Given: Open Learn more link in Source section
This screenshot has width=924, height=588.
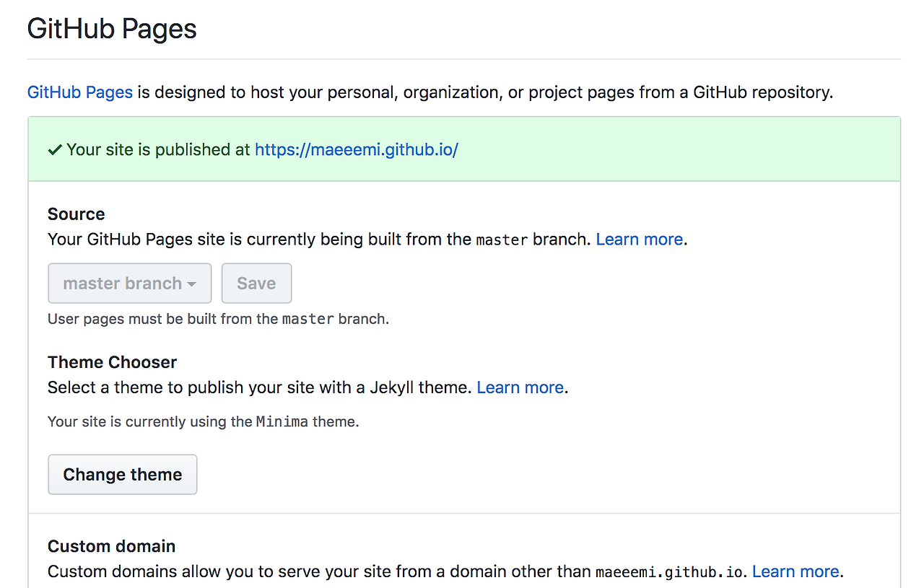Looking at the screenshot, I should [x=639, y=240].
